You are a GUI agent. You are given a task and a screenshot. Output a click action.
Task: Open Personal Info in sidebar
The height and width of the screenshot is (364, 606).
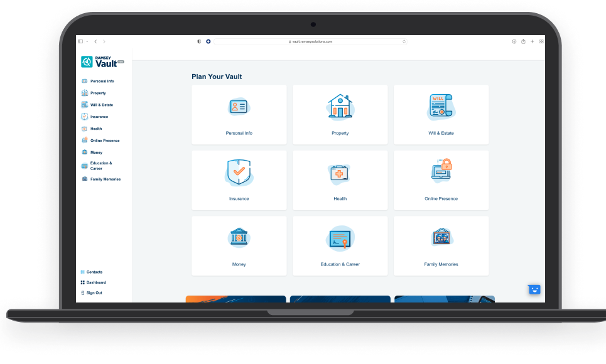point(98,81)
